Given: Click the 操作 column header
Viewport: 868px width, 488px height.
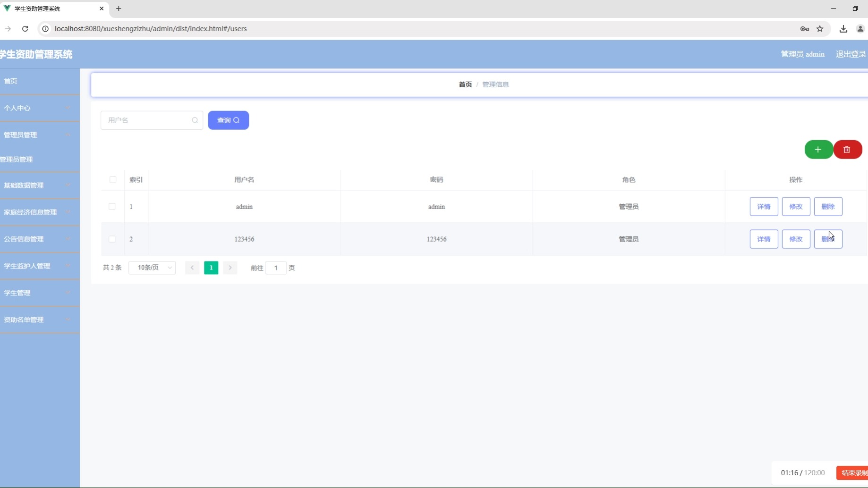Looking at the screenshot, I should [796, 180].
